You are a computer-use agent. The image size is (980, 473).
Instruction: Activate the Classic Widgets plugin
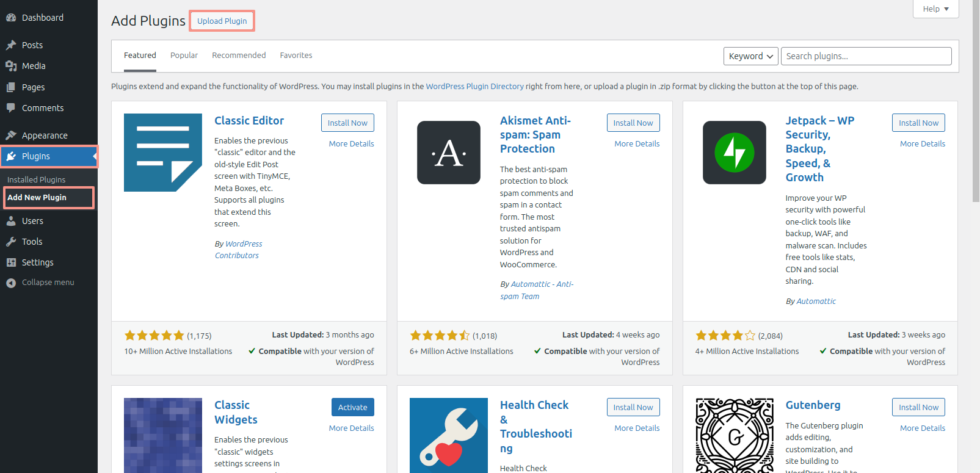tap(352, 407)
